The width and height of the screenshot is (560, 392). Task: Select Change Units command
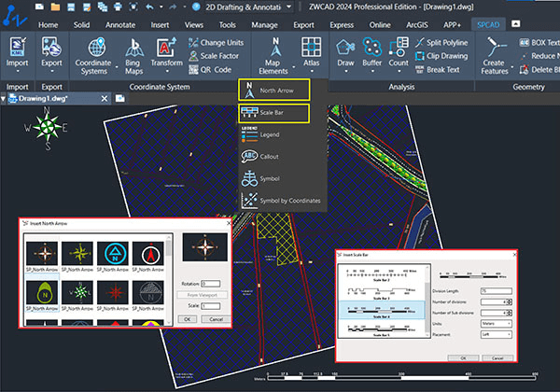point(216,43)
